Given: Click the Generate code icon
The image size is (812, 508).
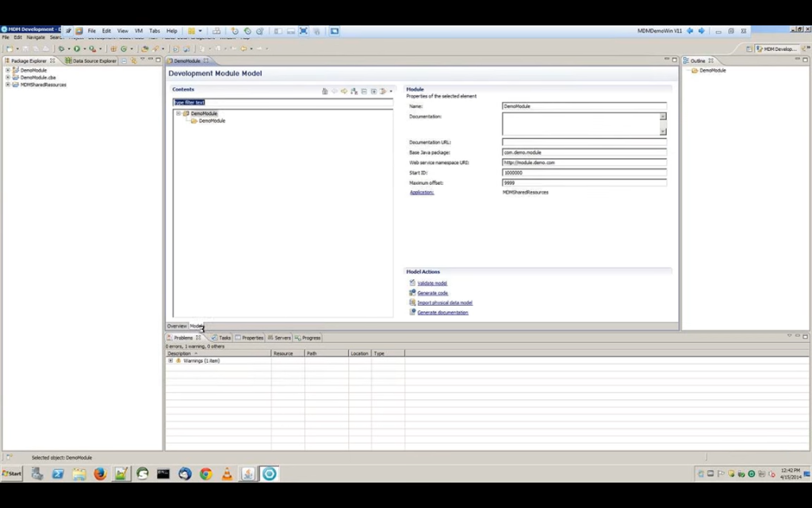Looking at the screenshot, I should [411, 292].
